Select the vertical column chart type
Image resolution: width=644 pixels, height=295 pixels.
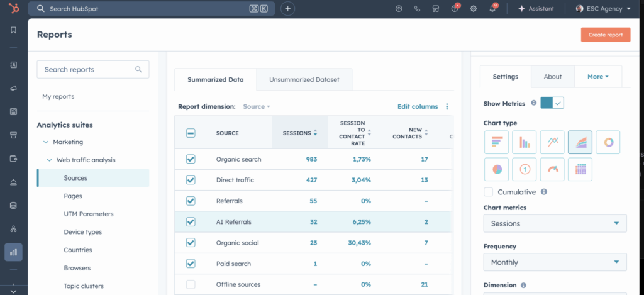coord(525,142)
